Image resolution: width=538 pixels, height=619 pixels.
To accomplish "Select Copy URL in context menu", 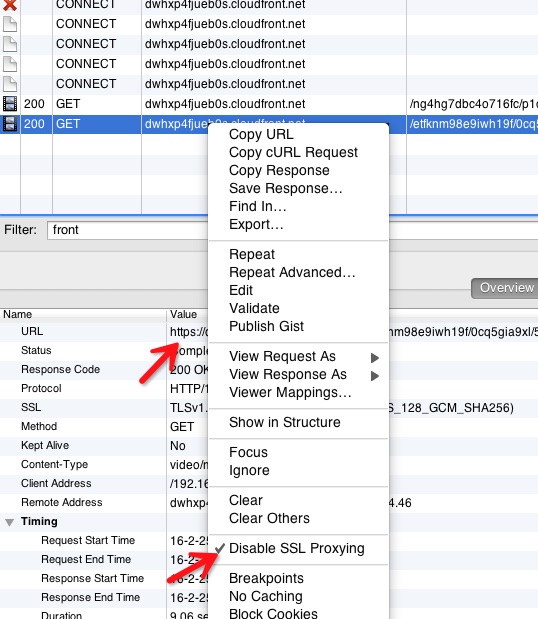I will pos(261,134).
